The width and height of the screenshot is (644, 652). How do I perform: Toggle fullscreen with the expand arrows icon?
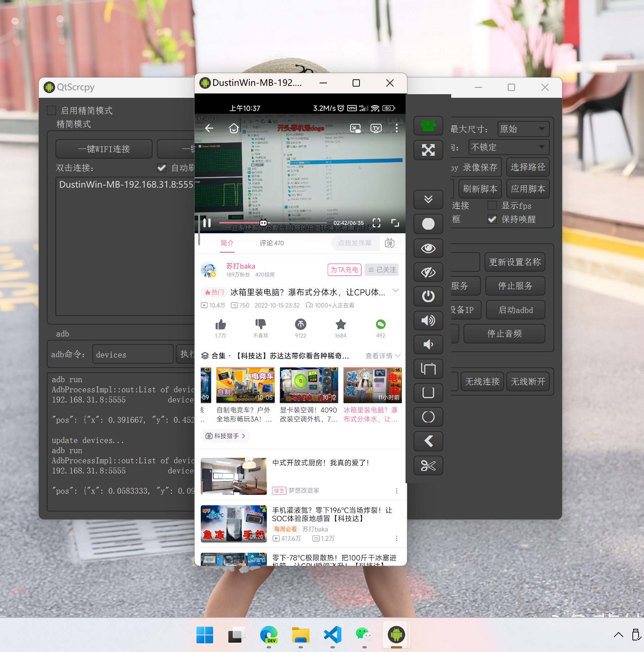pyautogui.click(x=428, y=150)
